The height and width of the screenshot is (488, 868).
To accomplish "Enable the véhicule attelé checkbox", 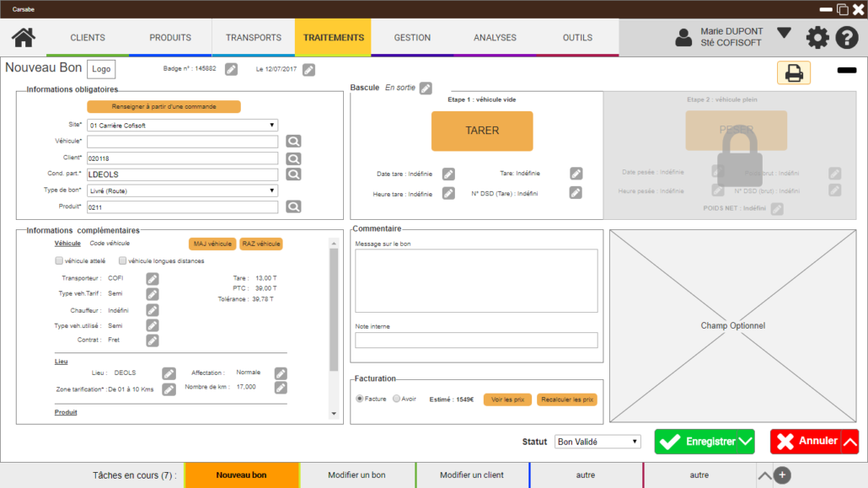I will [59, 261].
